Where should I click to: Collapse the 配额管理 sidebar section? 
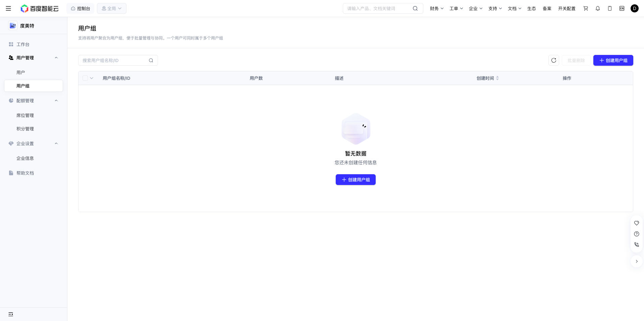[56, 101]
